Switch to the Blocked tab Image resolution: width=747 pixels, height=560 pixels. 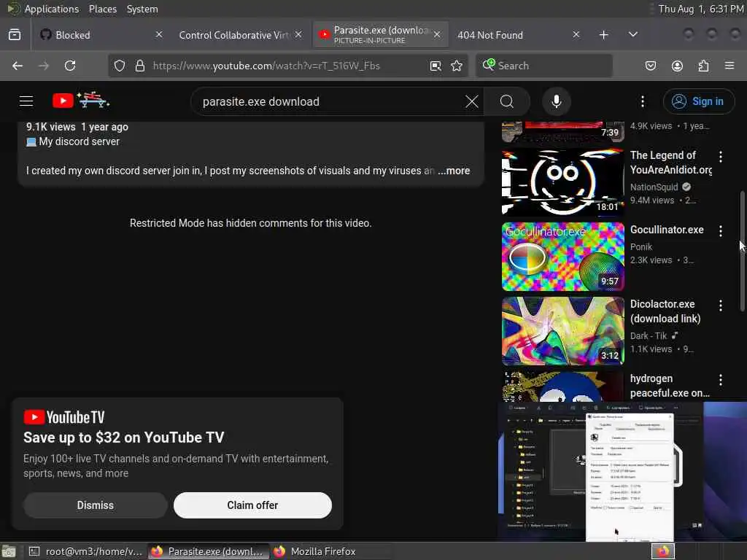point(100,35)
